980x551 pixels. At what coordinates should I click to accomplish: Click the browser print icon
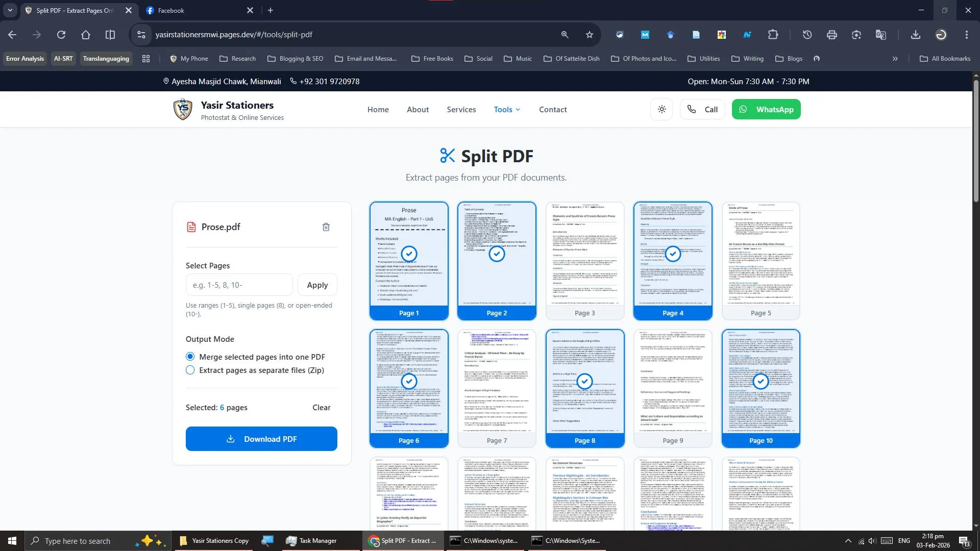tap(831, 35)
